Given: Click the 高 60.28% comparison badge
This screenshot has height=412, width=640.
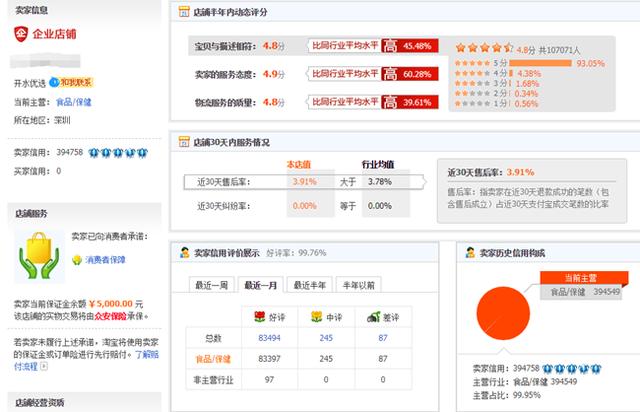Looking at the screenshot, I should [x=410, y=74].
